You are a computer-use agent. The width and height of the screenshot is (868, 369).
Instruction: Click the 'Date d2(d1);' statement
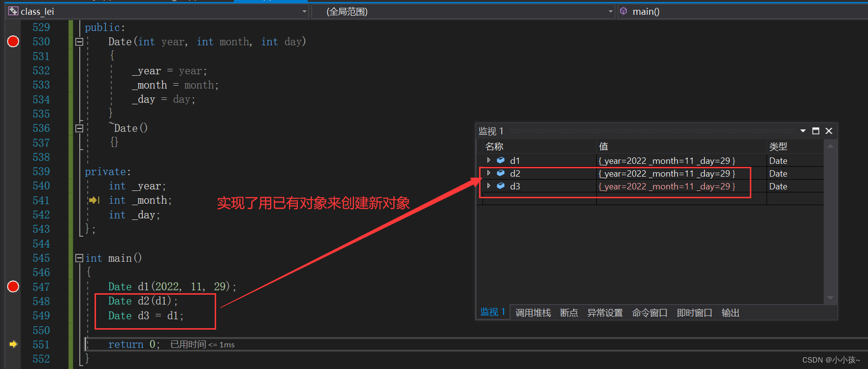(x=143, y=301)
